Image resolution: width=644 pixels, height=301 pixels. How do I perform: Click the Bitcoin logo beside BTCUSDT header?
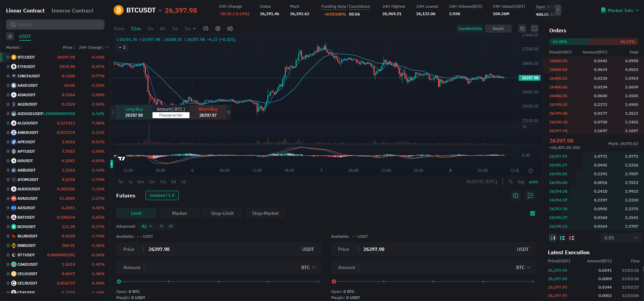coord(118,10)
